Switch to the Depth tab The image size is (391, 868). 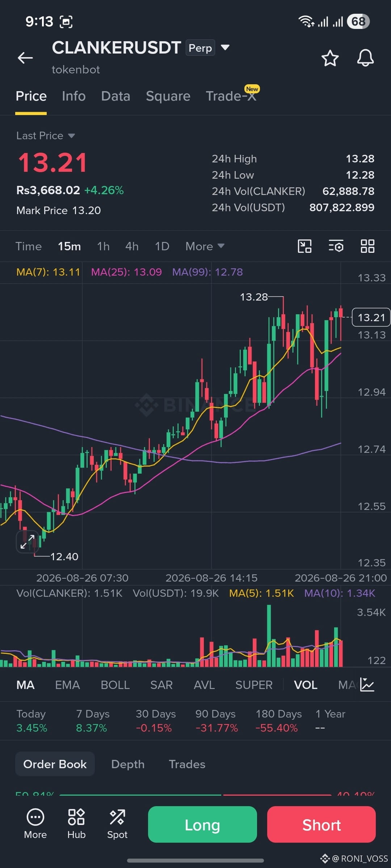pos(128,764)
